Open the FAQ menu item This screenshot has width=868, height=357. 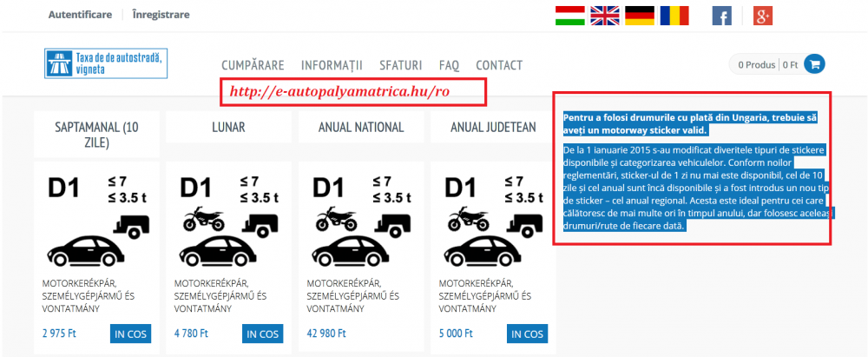(449, 65)
